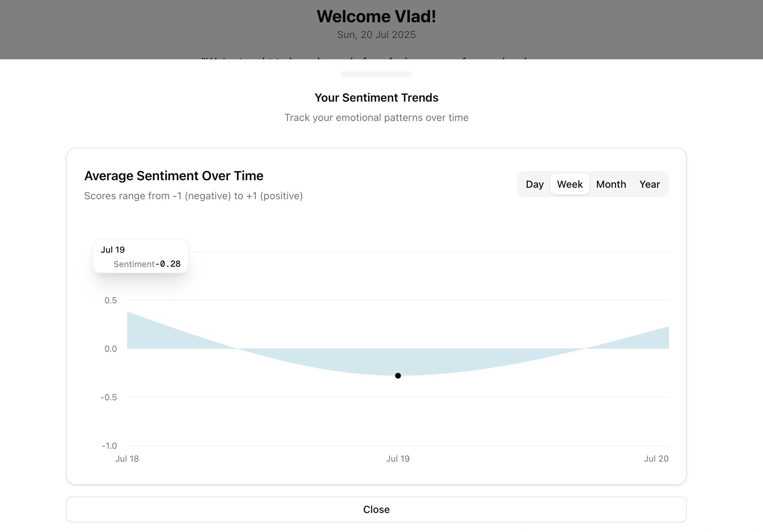
Task: Click the Sun, 20 Jul 2025 date
Action: (x=376, y=35)
